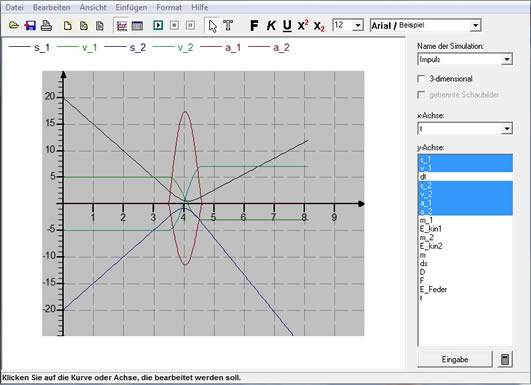
Task: Apply subscript with the x₂ icon
Action: pyautogui.click(x=319, y=26)
